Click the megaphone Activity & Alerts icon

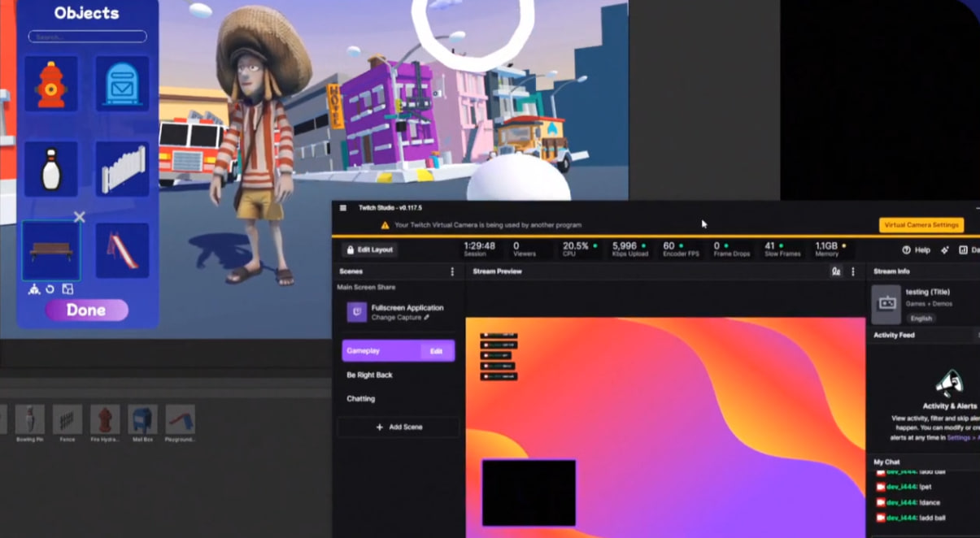[949, 382]
